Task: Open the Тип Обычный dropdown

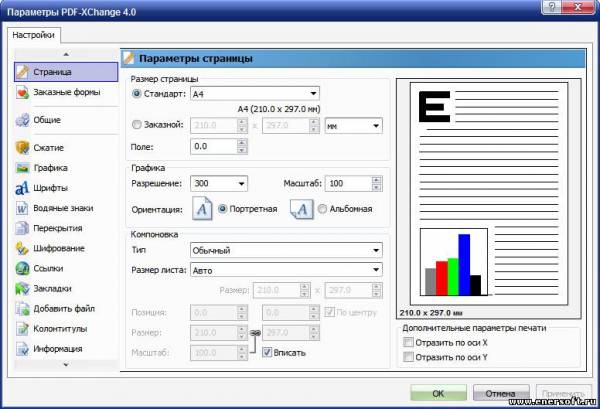Action: pos(286,251)
